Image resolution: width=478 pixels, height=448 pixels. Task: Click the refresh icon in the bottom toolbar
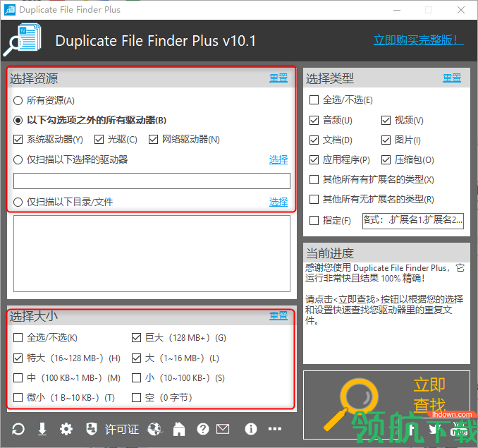point(18,429)
